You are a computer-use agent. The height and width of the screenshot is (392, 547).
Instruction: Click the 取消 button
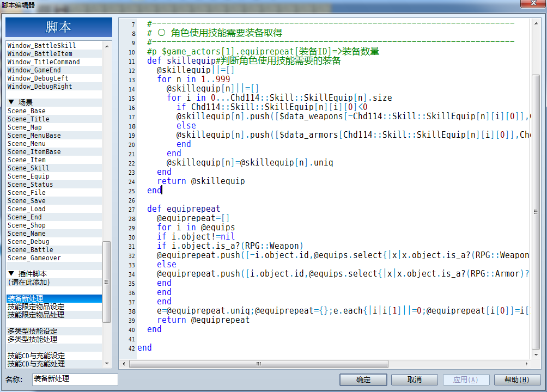[415, 379]
